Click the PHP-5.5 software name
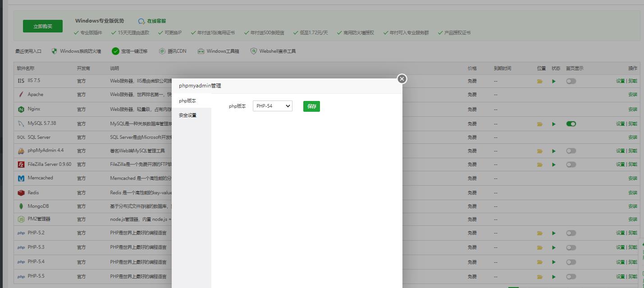The image size is (644, 288). pyautogui.click(x=36, y=276)
